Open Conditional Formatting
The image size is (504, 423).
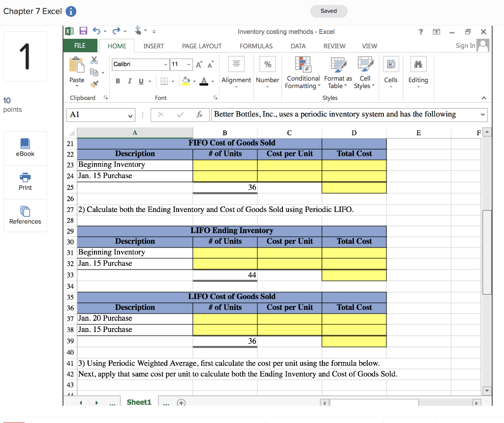pyautogui.click(x=303, y=73)
